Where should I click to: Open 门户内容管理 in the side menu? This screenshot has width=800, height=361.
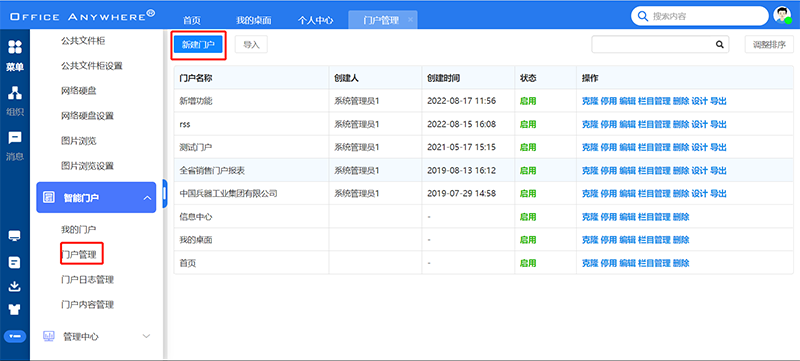pos(87,304)
